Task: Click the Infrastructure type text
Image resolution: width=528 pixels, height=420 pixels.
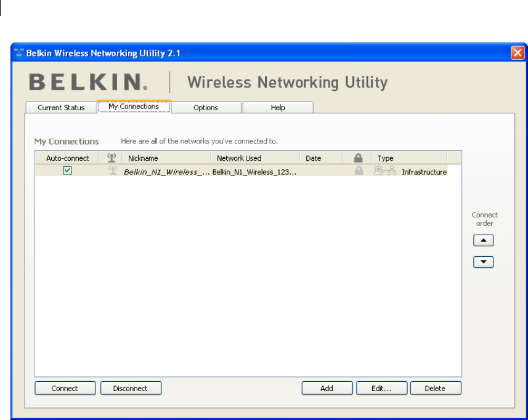Action: pyautogui.click(x=424, y=172)
